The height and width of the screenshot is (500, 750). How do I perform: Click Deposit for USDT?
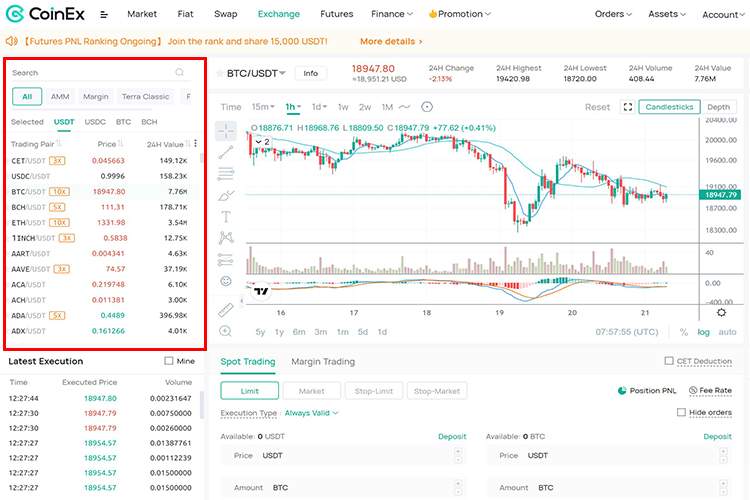(x=452, y=436)
